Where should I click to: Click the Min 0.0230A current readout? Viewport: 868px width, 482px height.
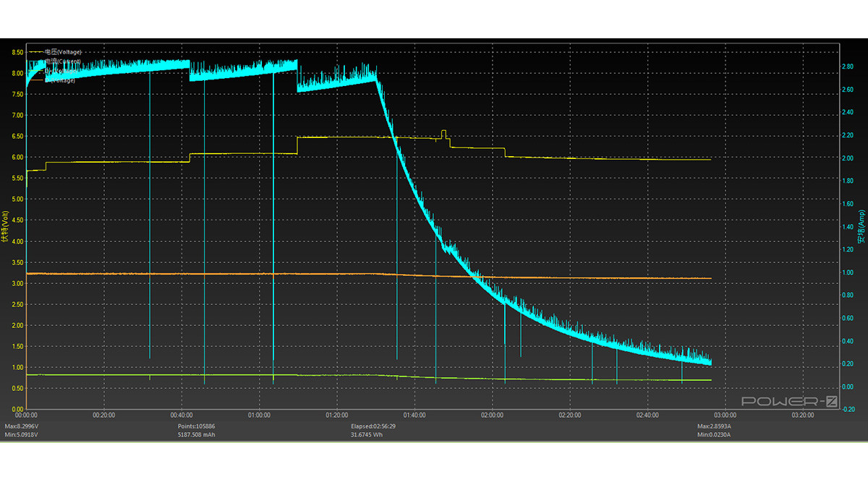click(x=715, y=436)
